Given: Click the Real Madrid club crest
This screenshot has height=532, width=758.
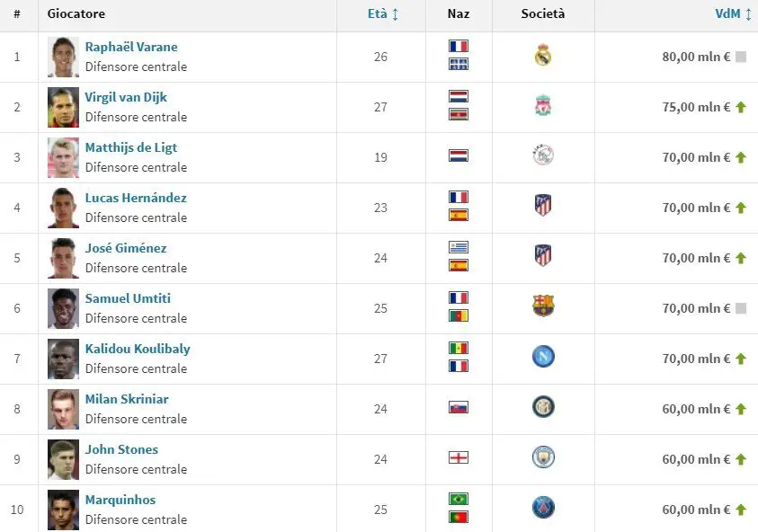Looking at the screenshot, I should tap(543, 55).
